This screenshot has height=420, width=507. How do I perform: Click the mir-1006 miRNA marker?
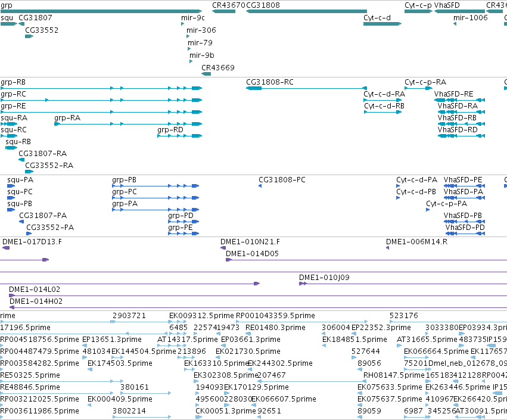click(x=455, y=24)
